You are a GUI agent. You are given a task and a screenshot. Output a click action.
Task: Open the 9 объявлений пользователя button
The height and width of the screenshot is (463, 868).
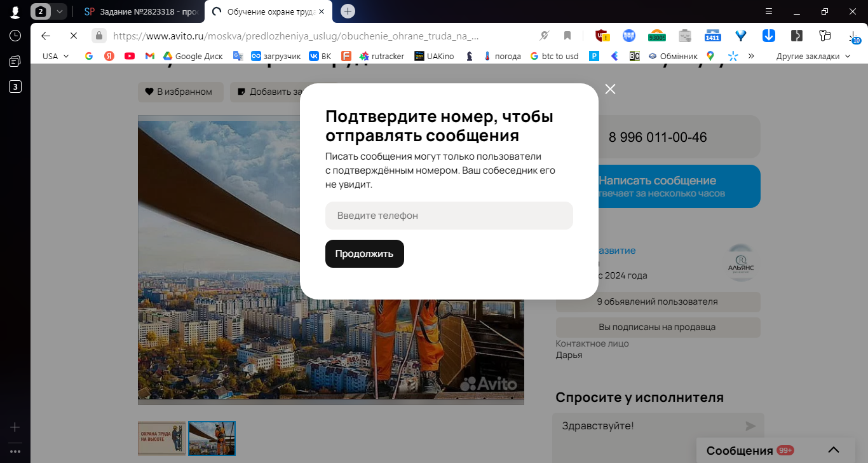(x=658, y=302)
